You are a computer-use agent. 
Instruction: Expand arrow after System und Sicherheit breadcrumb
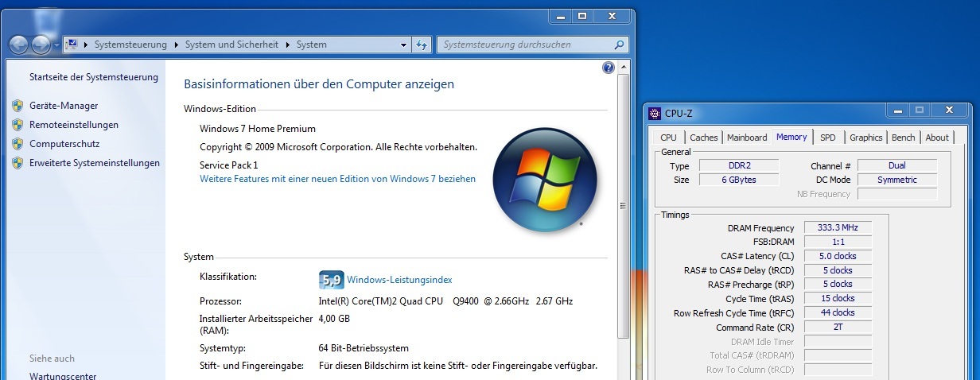tap(288, 45)
